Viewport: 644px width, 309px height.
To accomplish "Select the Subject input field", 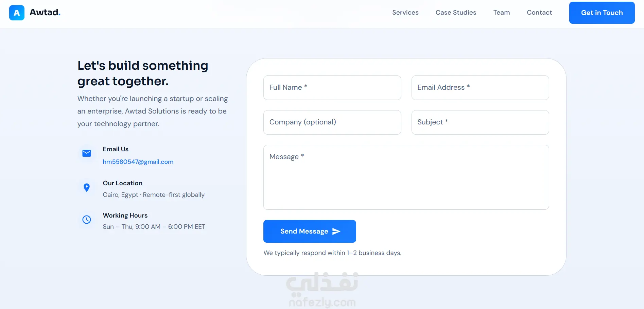I will [480, 122].
